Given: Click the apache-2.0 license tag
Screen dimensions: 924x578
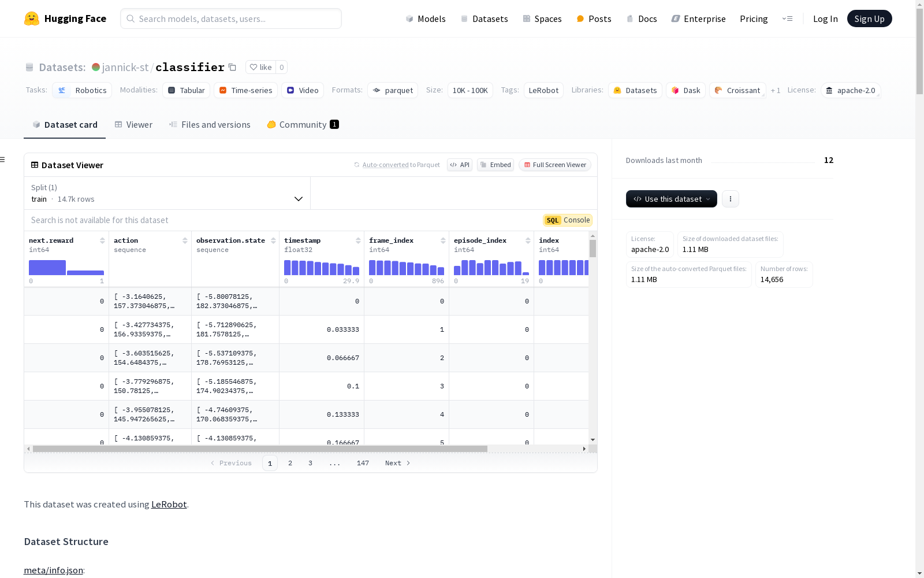Looking at the screenshot, I should pos(851,90).
